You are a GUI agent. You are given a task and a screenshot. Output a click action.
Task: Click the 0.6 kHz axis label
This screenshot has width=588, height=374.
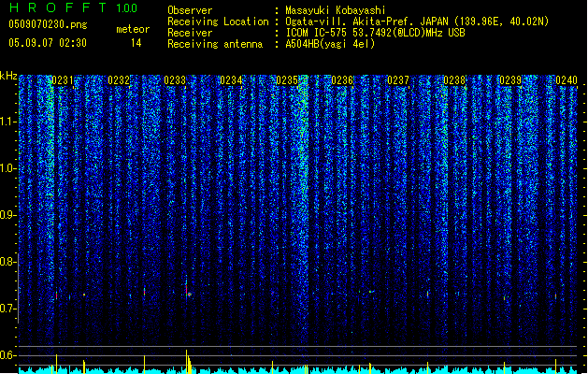[8, 355]
